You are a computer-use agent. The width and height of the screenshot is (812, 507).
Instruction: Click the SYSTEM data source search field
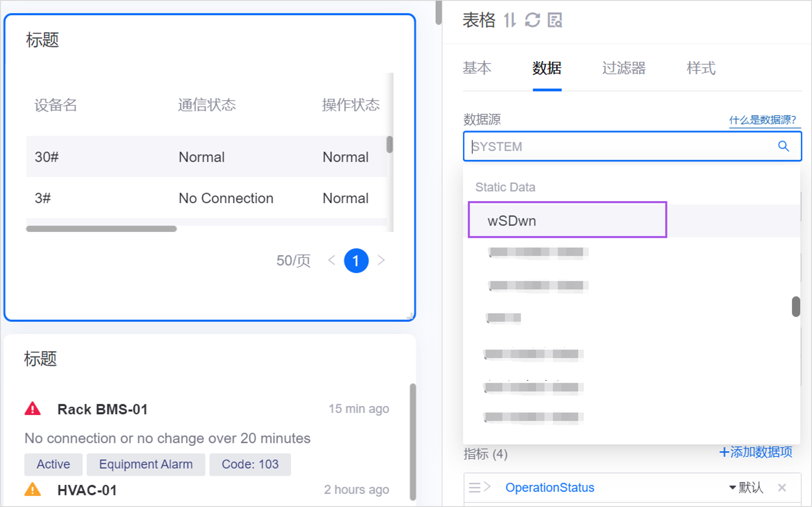tap(632, 146)
